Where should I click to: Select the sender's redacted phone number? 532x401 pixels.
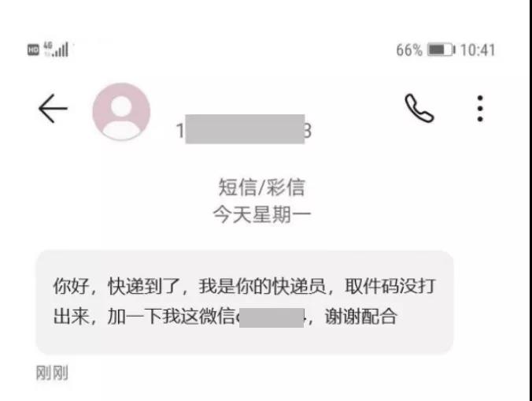coord(244,129)
